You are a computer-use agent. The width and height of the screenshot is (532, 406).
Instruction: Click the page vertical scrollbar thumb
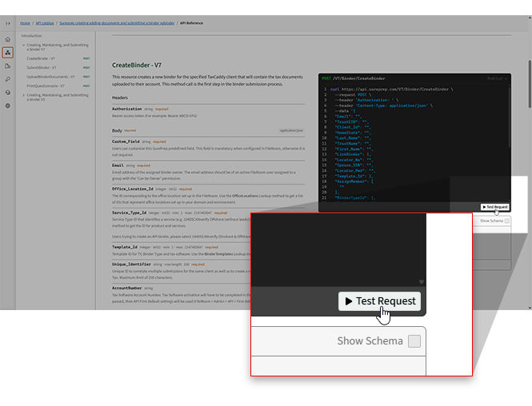[x=530, y=84]
